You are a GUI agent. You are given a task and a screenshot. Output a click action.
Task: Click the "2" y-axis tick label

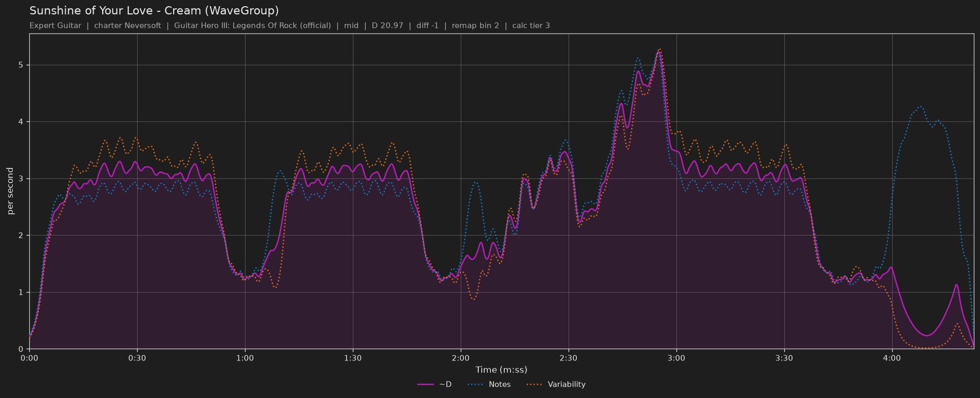pyautogui.click(x=22, y=236)
